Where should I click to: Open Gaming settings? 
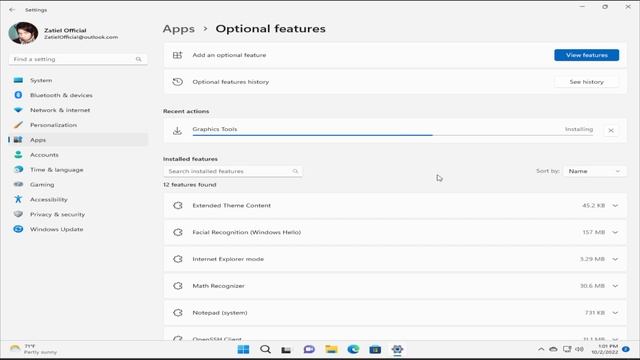point(78,184)
